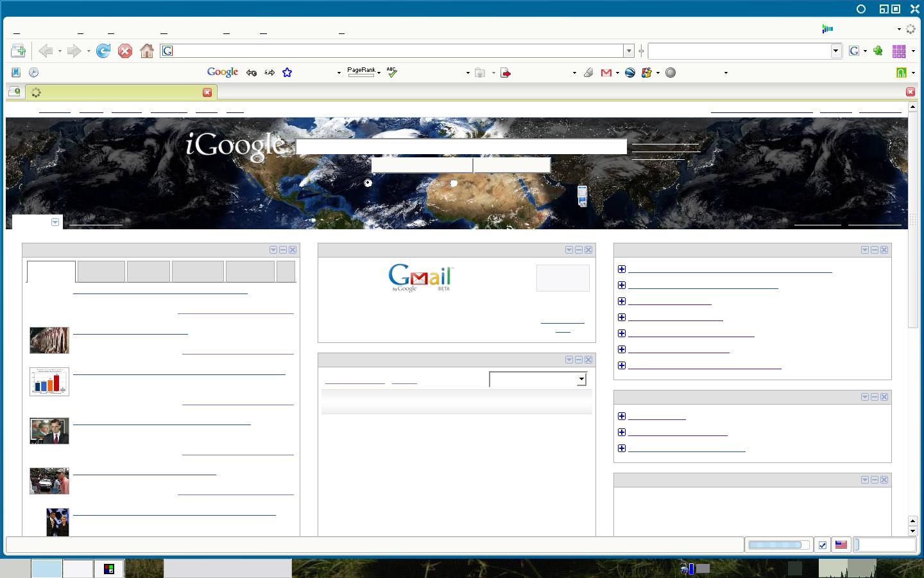The height and width of the screenshot is (578, 924).
Task: Expand third item in second right gadget
Action: pyautogui.click(x=621, y=448)
